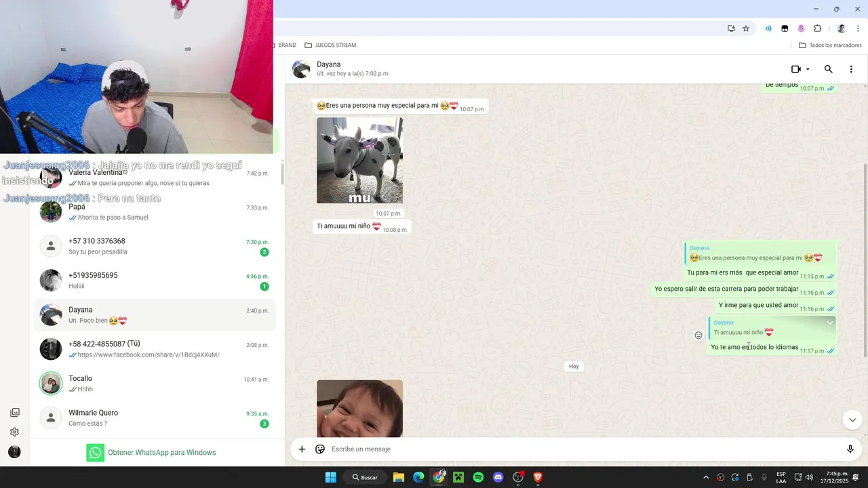868x488 pixels.
Task: Click the conversation scrollbar
Action: coord(865,261)
